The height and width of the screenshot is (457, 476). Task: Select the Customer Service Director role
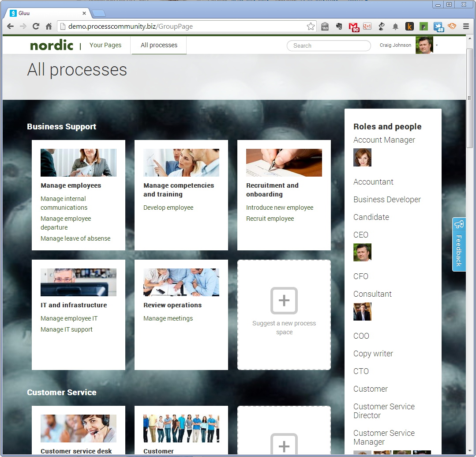[x=384, y=411]
